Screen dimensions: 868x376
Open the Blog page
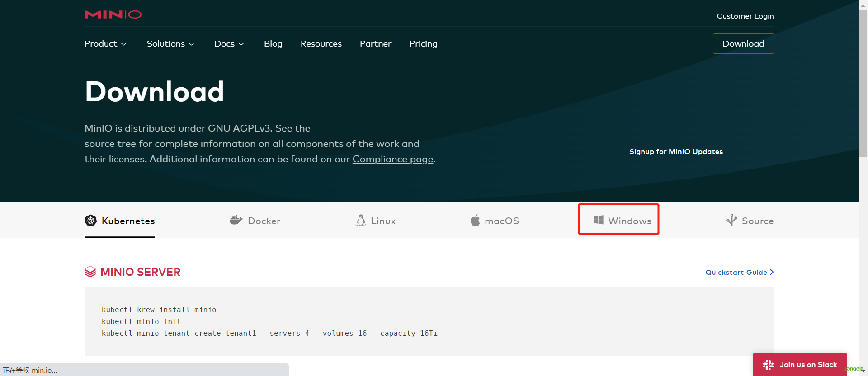273,44
